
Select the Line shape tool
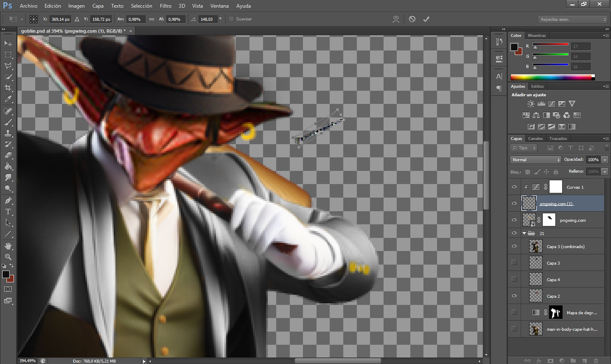pos(8,234)
